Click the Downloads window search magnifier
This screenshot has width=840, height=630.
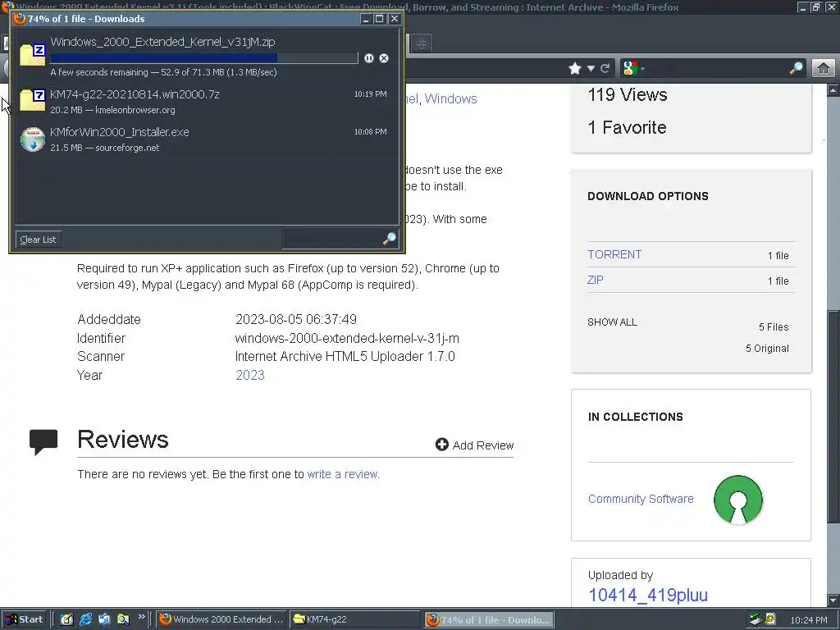(390, 239)
